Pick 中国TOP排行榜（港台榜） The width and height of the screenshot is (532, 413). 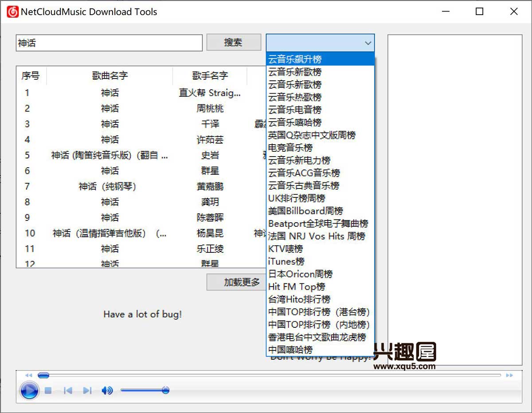(x=321, y=312)
